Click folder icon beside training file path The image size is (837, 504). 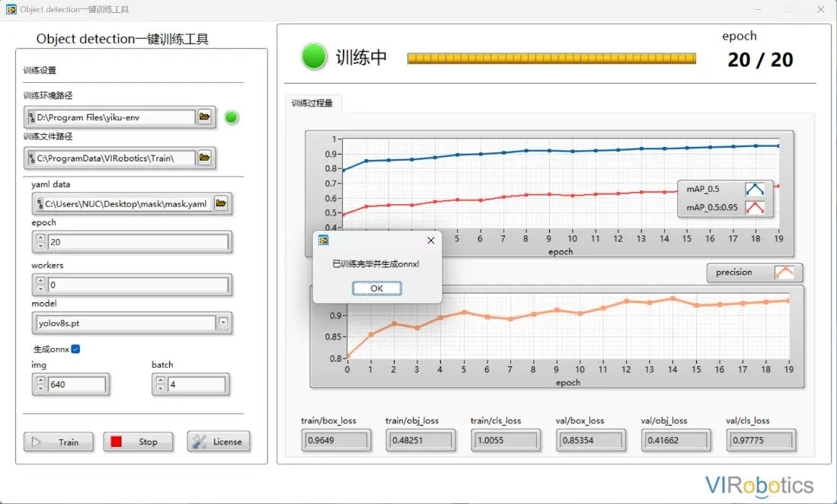205,158
